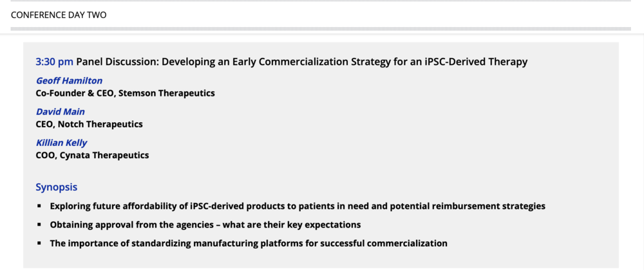Select the bullet text about future affordability

pyautogui.click(x=298, y=206)
